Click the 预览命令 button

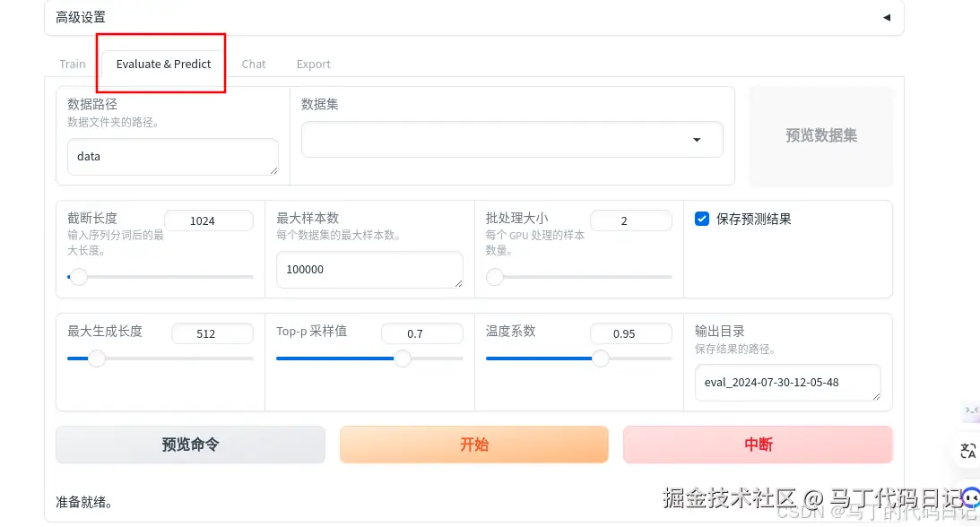(x=191, y=445)
